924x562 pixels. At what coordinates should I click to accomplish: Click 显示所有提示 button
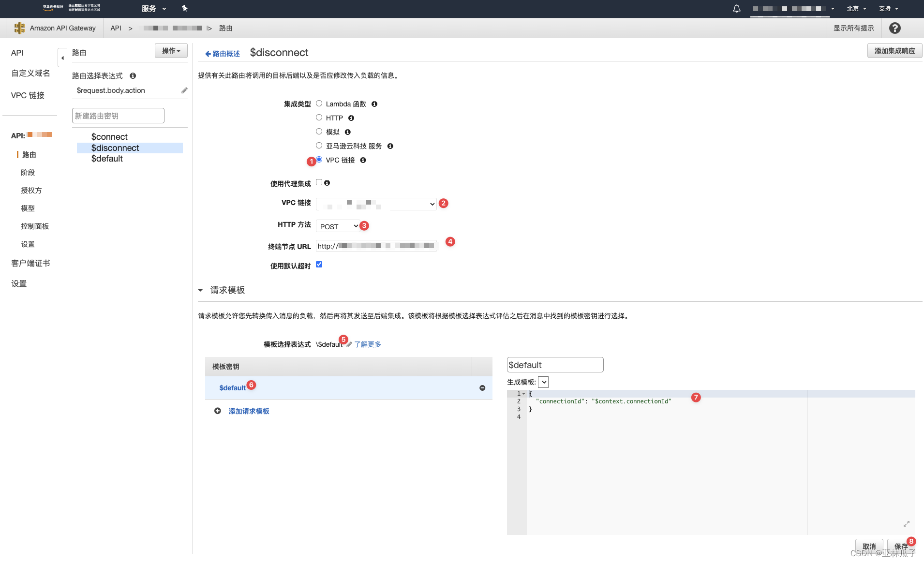click(853, 28)
